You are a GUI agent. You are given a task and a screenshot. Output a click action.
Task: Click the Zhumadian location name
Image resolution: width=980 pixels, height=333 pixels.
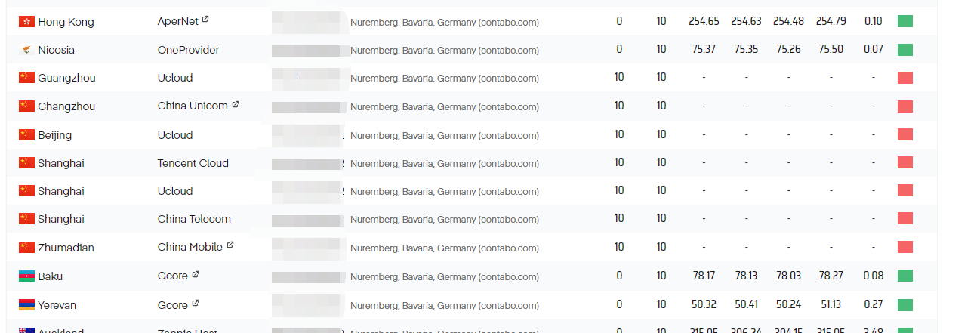coord(66,248)
